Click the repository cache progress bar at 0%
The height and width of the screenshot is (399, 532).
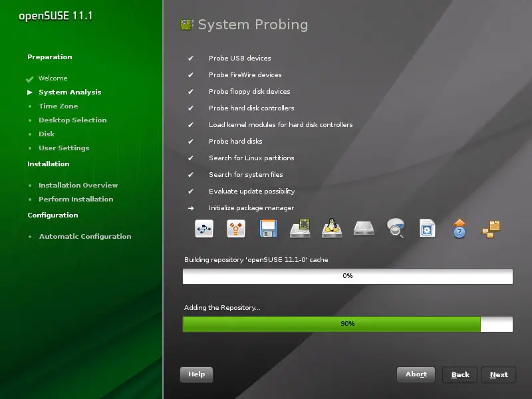(x=348, y=276)
